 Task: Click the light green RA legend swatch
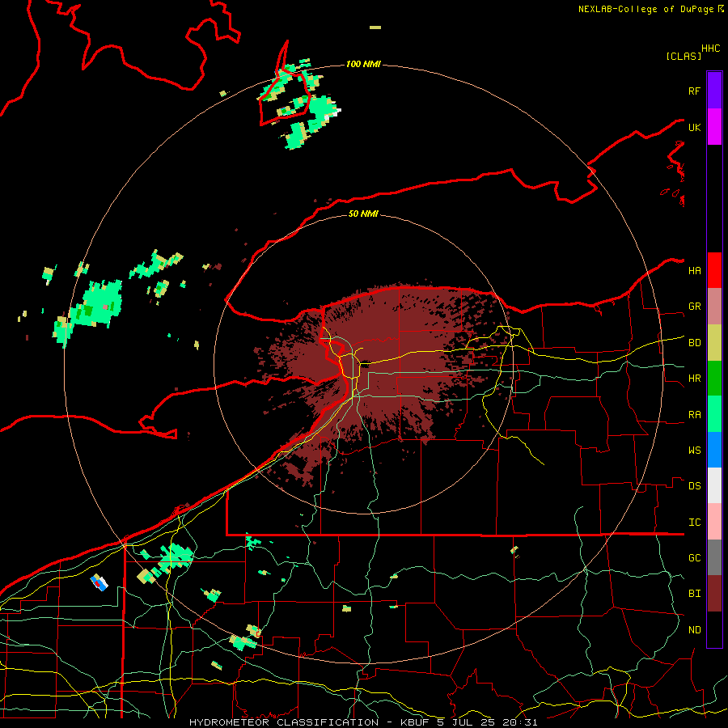click(x=714, y=414)
